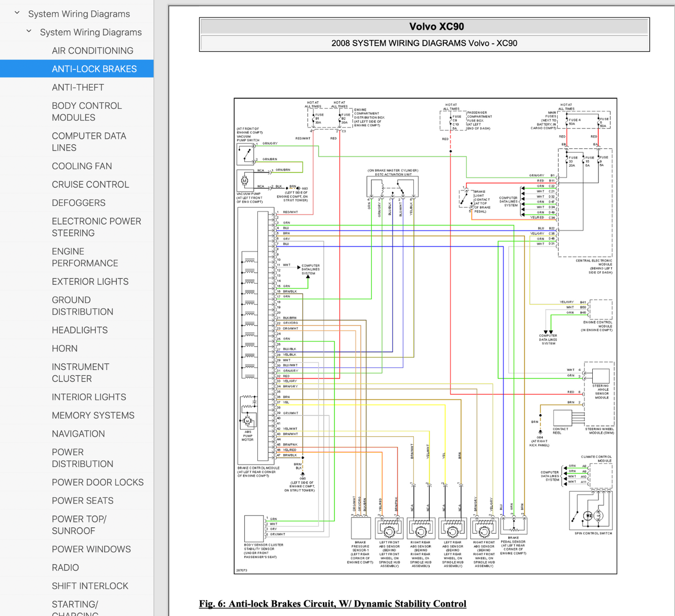The height and width of the screenshot is (616, 675).
Task: Collapse the nested System Wiring Diagrams chevron
Action: pyautogui.click(x=29, y=31)
